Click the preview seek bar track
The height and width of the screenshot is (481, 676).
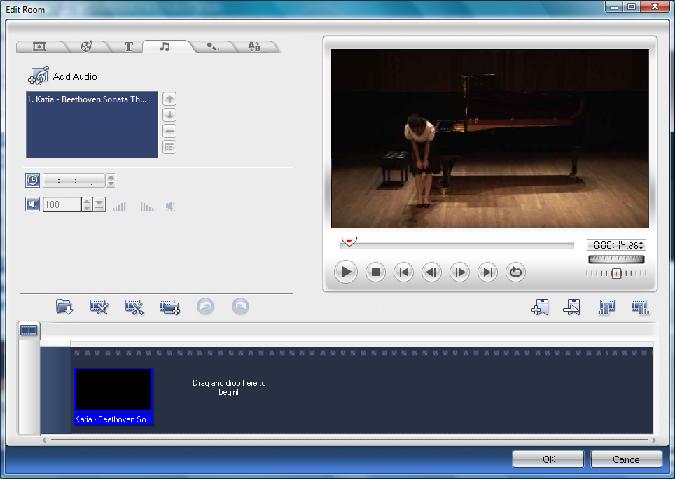(x=457, y=245)
